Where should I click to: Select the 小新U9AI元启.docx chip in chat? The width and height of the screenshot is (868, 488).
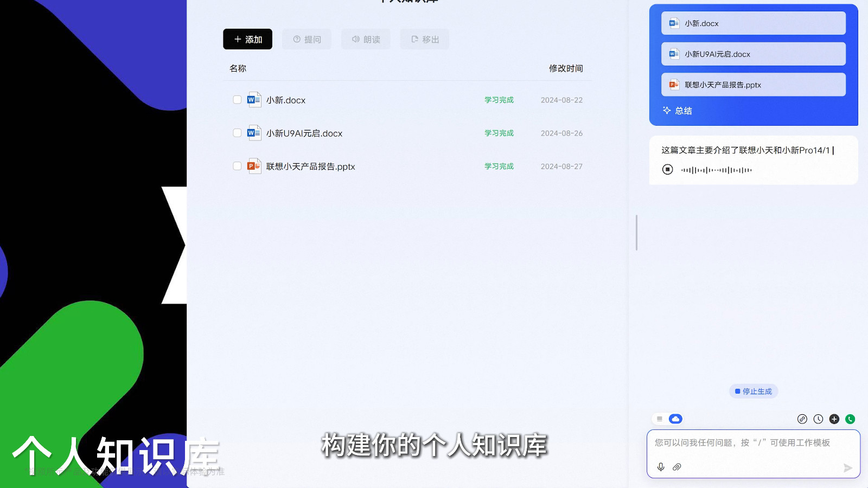click(x=754, y=54)
